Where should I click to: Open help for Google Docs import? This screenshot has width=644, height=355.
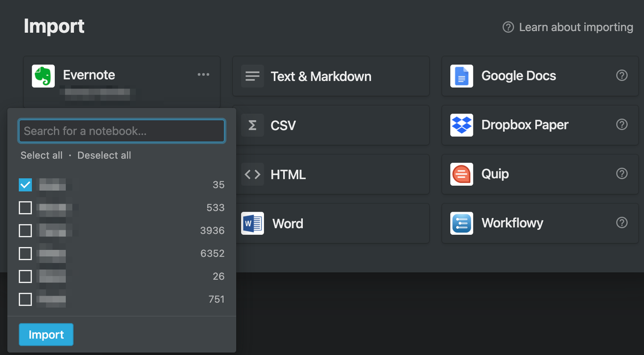[x=622, y=76]
